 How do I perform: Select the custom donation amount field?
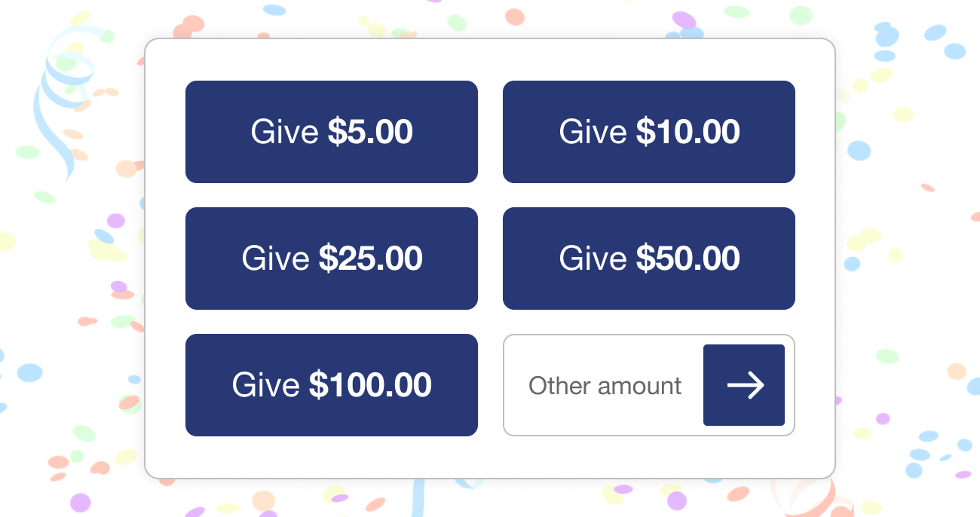pyautogui.click(x=603, y=385)
